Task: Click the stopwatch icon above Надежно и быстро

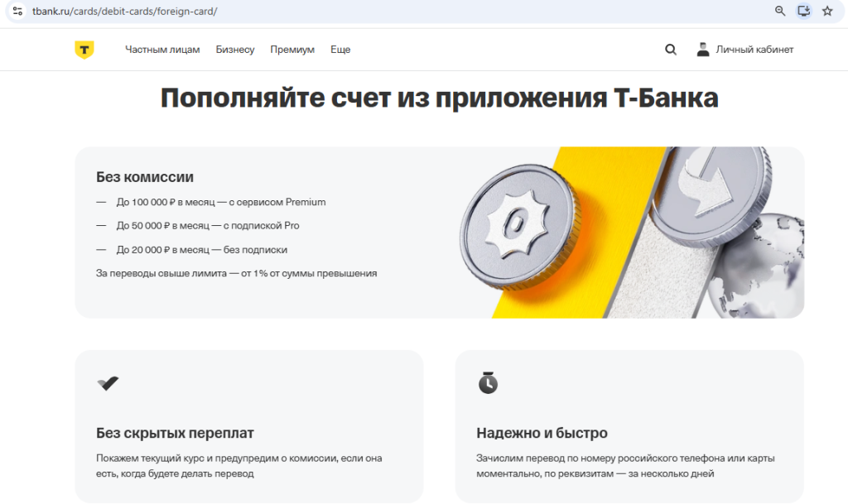Action: (488, 382)
